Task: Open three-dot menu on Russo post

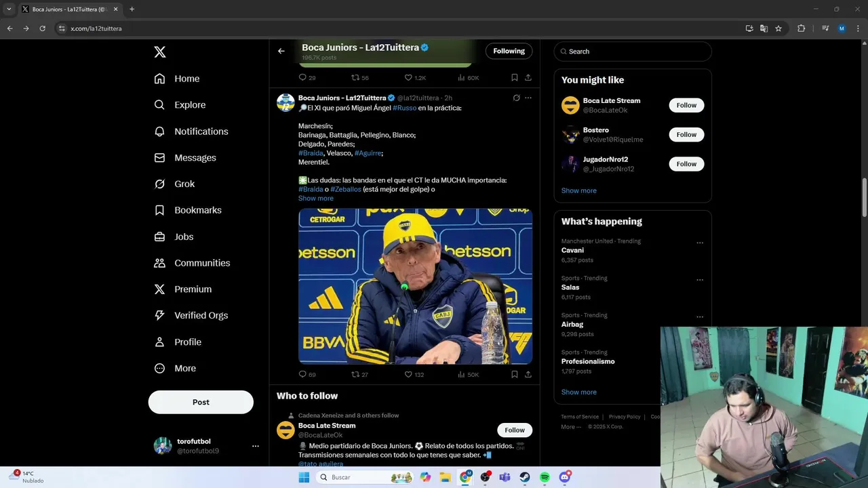Action: 528,98
